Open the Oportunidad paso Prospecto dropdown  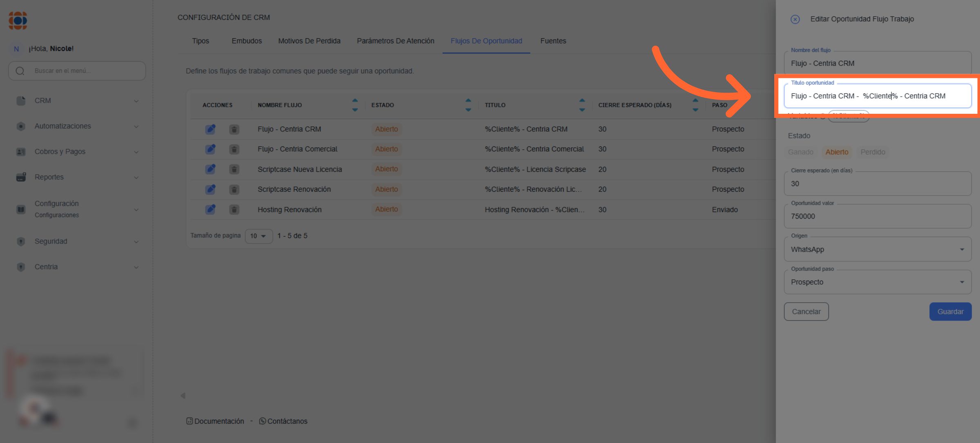click(x=877, y=282)
